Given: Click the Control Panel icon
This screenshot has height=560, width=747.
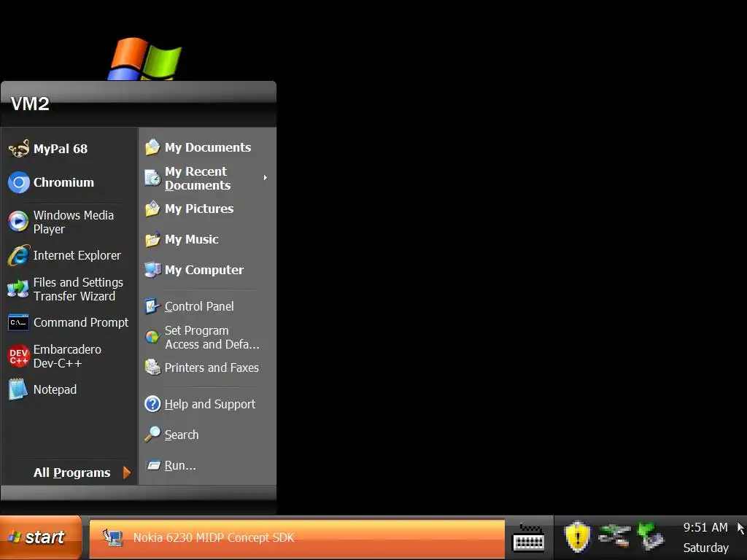Looking at the screenshot, I should tap(152, 306).
